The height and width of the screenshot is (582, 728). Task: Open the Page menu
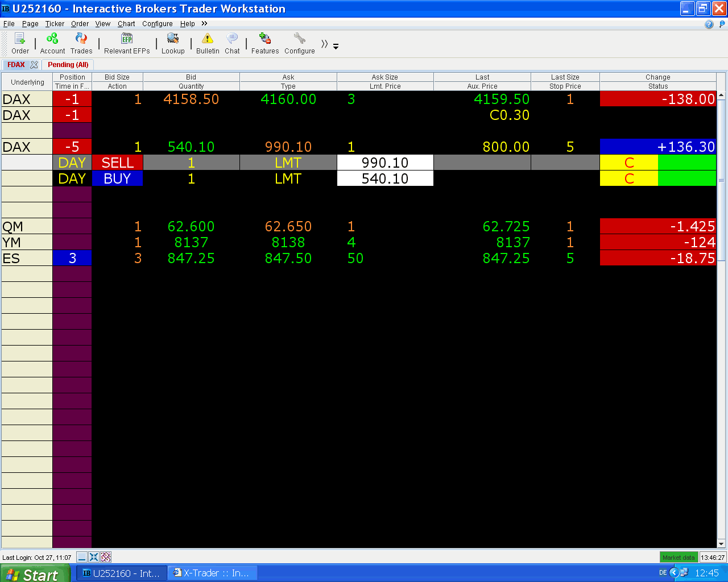[x=30, y=24]
